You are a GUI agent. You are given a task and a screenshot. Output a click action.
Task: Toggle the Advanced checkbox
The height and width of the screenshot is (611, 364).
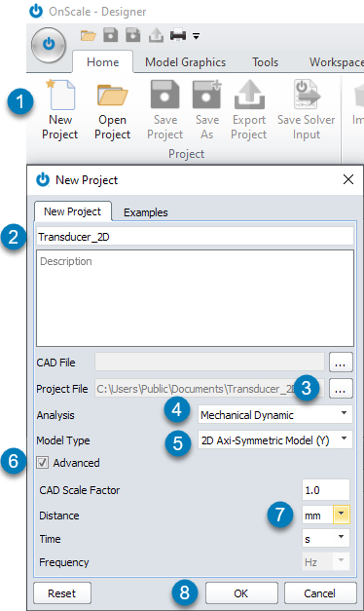(x=42, y=463)
